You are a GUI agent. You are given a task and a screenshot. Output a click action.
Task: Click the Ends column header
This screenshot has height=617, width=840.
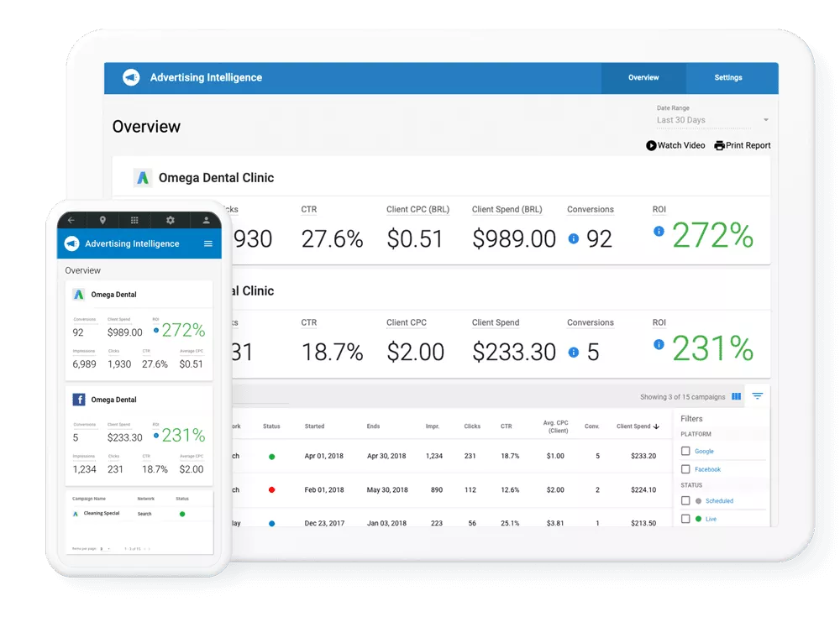tap(374, 426)
